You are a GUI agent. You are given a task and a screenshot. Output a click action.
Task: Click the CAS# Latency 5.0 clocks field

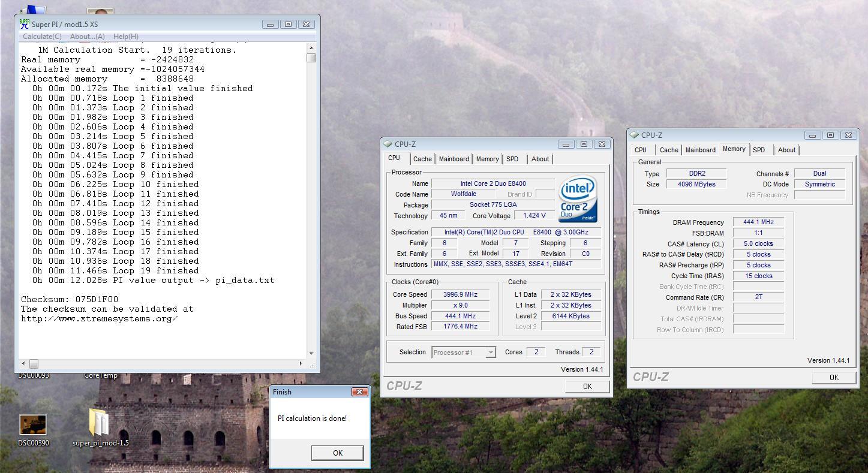pyautogui.click(x=758, y=243)
